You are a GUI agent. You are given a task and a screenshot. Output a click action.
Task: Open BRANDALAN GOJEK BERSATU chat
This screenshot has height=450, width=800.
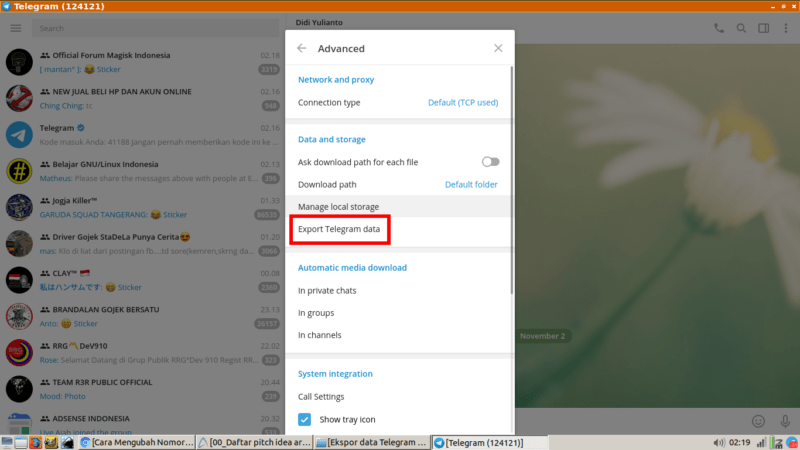point(142,316)
